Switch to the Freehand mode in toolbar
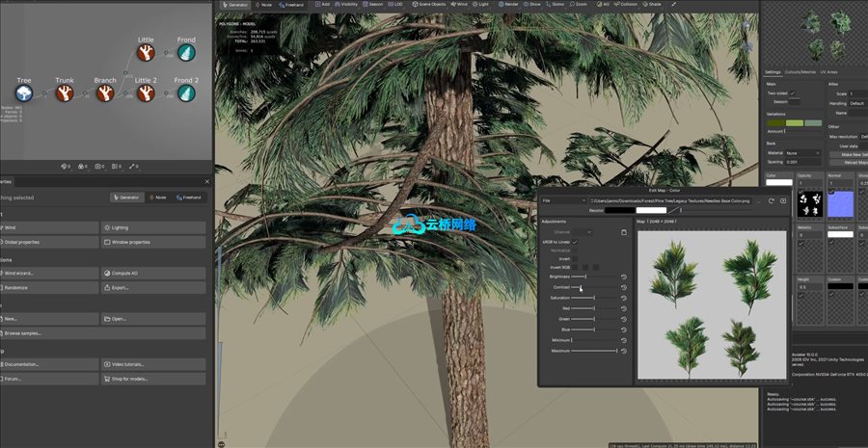868x448 pixels. [293, 5]
